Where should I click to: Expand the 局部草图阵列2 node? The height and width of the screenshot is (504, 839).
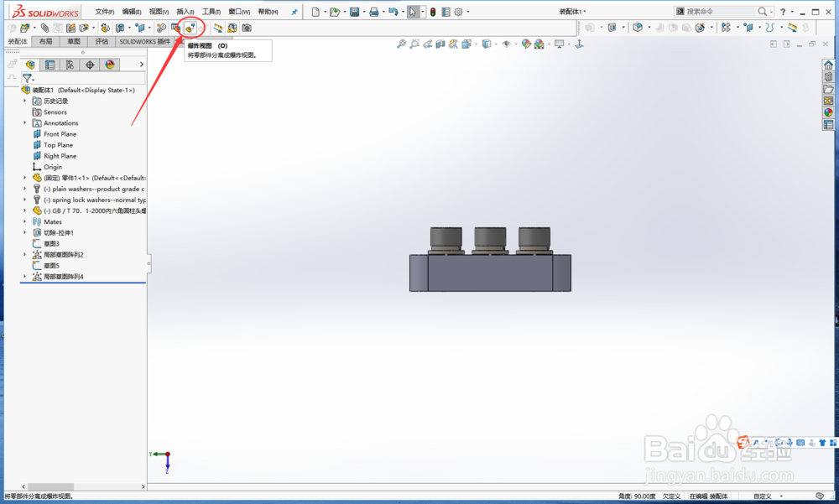click(x=24, y=254)
